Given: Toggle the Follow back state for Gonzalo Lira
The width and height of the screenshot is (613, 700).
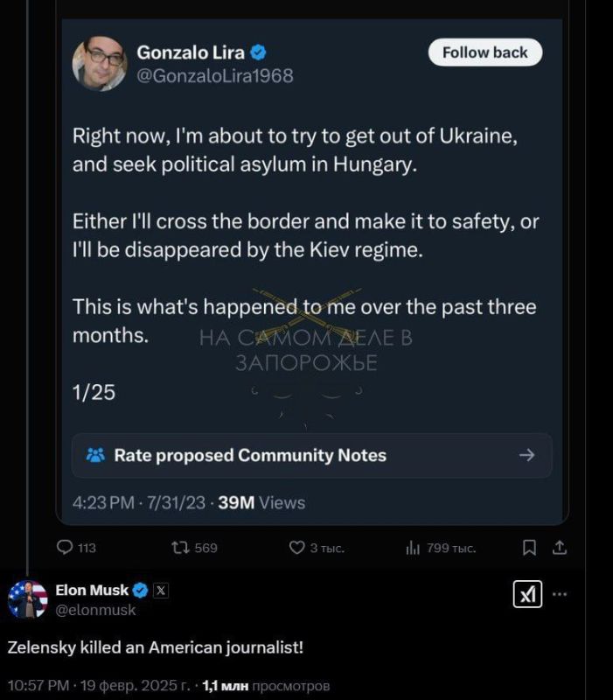Looking at the screenshot, I should [484, 52].
